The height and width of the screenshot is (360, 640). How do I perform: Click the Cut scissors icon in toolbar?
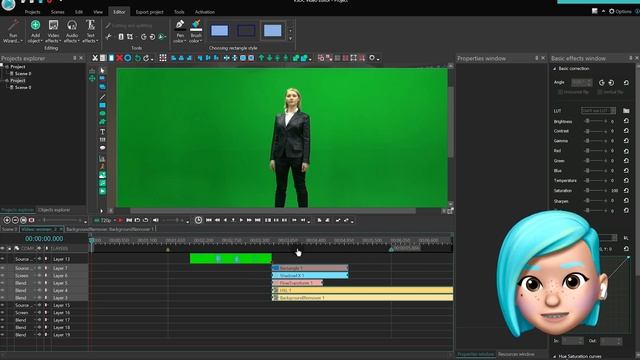[95, 58]
